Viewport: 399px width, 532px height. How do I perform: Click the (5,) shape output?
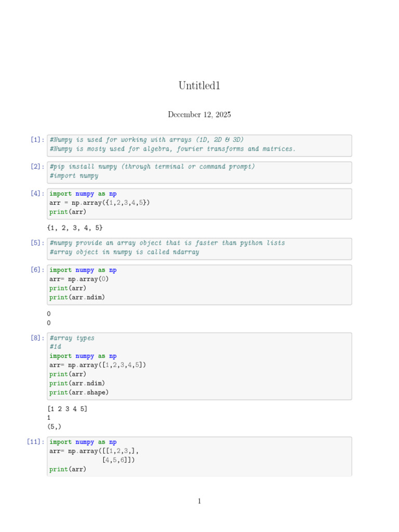(54, 427)
